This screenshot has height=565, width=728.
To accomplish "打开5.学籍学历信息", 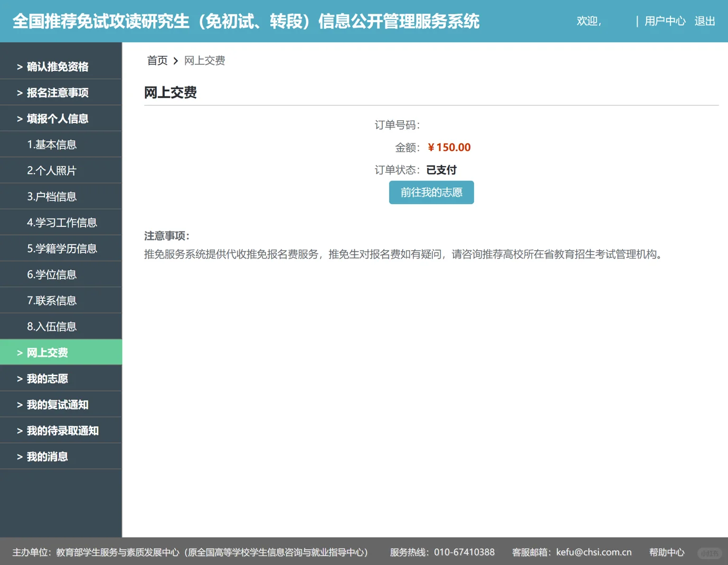I will 62,248.
